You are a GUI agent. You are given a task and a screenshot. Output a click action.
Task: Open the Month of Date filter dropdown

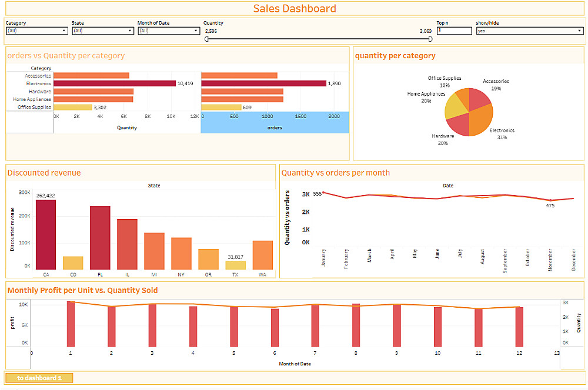(169, 31)
